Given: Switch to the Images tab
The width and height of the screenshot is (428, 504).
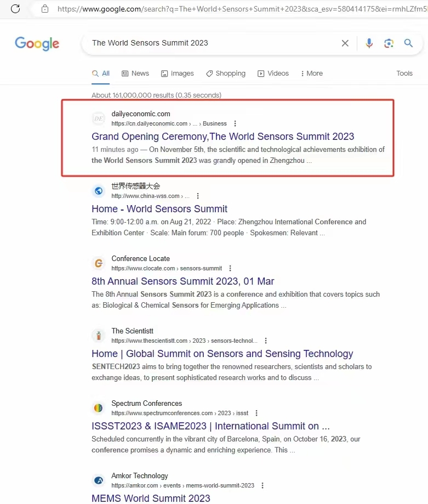Looking at the screenshot, I should (x=178, y=73).
